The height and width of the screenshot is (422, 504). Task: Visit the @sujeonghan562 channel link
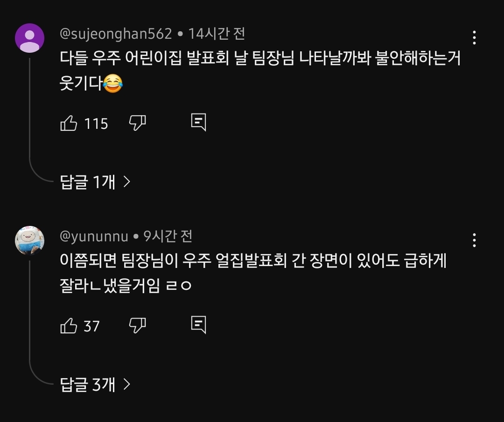pos(116,34)
